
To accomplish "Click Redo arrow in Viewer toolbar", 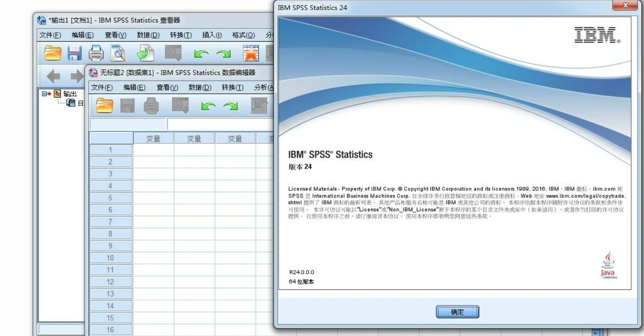I will (x=224, y=53).
